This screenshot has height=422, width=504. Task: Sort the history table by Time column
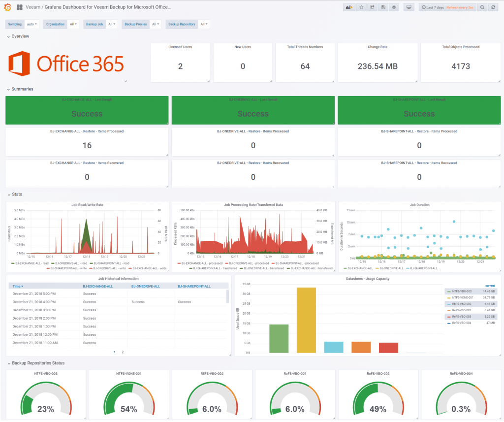click(18, 286)
